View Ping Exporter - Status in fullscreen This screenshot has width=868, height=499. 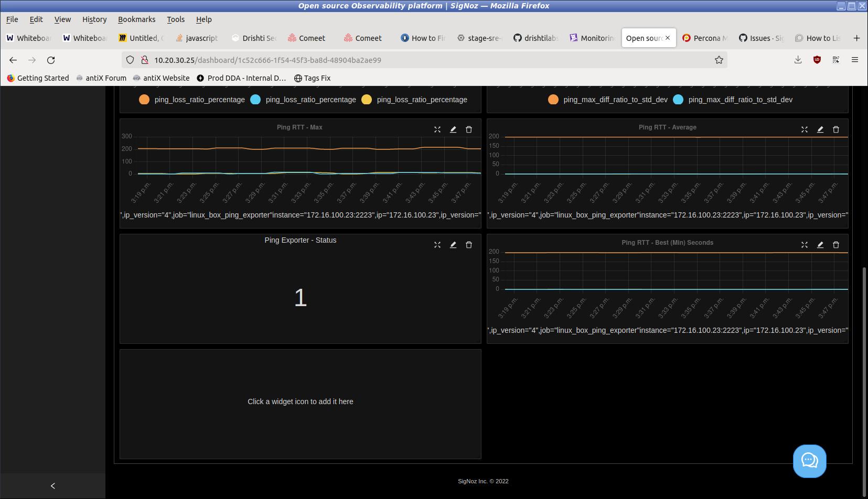(437, 245)
